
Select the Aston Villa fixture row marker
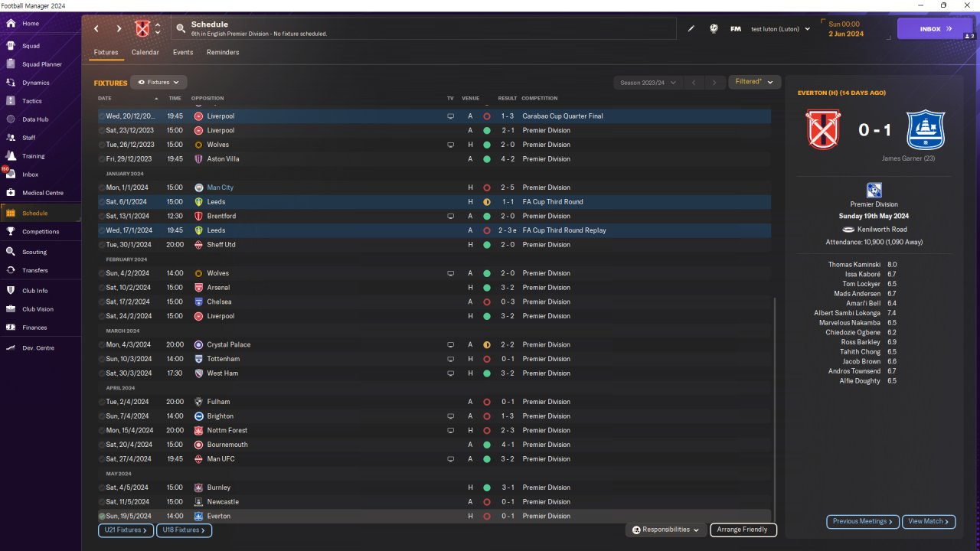pos(102,159)
